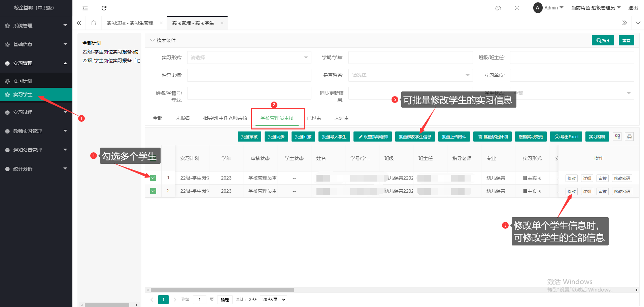Uncheck the second student row checkbox

(x=153, y=191)
